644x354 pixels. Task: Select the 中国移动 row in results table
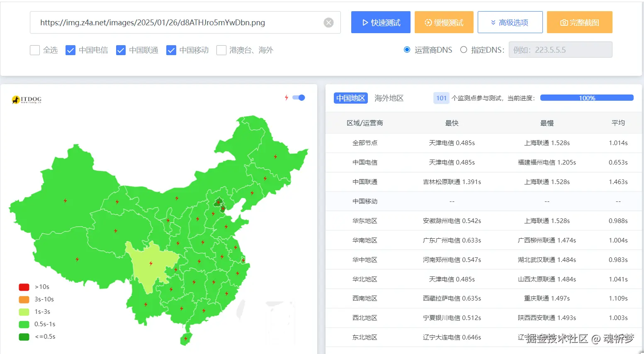click(x=484, y=201)
